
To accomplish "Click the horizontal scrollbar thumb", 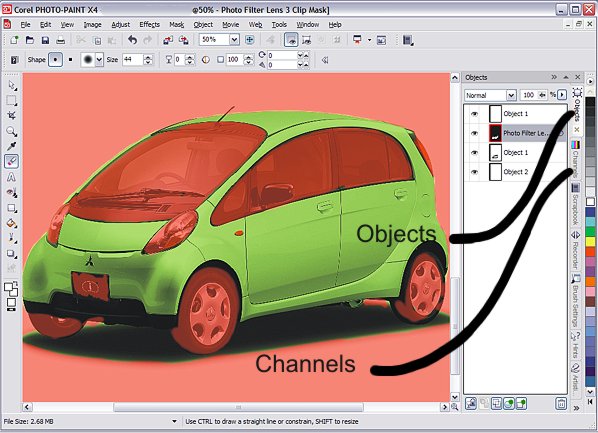I will (x=238, y=407).
